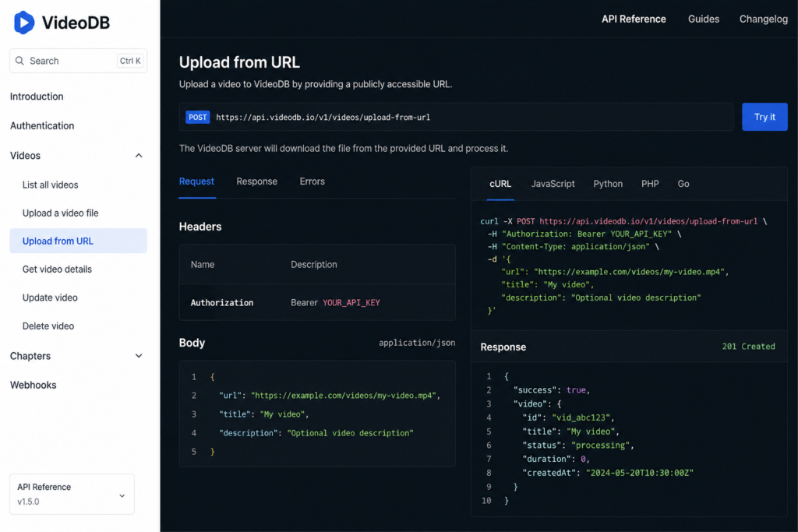This screenshot has width=798, height=532.
Task: Collapse the Videos section chevron
Action: click(139, 155)
